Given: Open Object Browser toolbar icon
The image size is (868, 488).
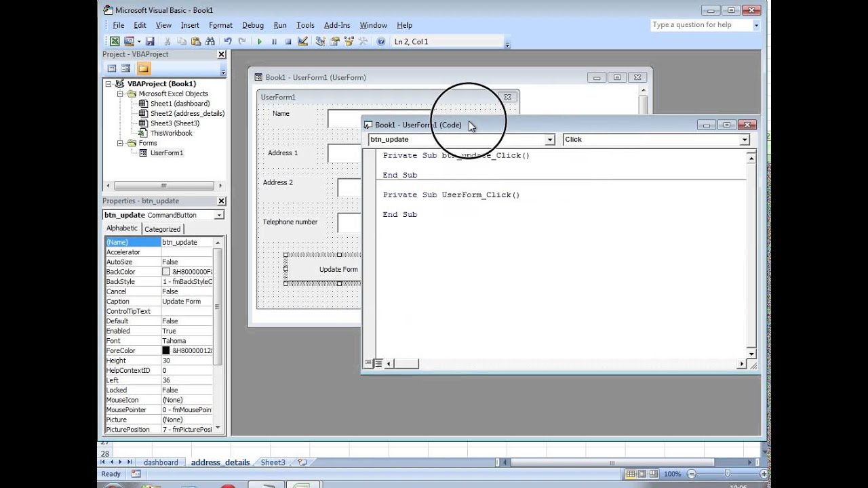Looking at the screenshot, I should coord(349,41).
